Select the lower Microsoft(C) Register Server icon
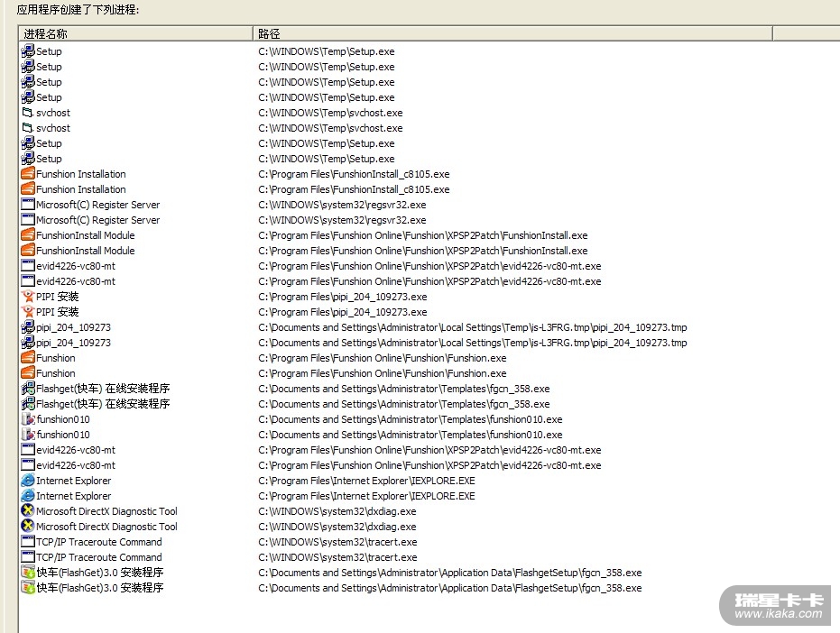The image size is (840, 633). coord(28,220)
